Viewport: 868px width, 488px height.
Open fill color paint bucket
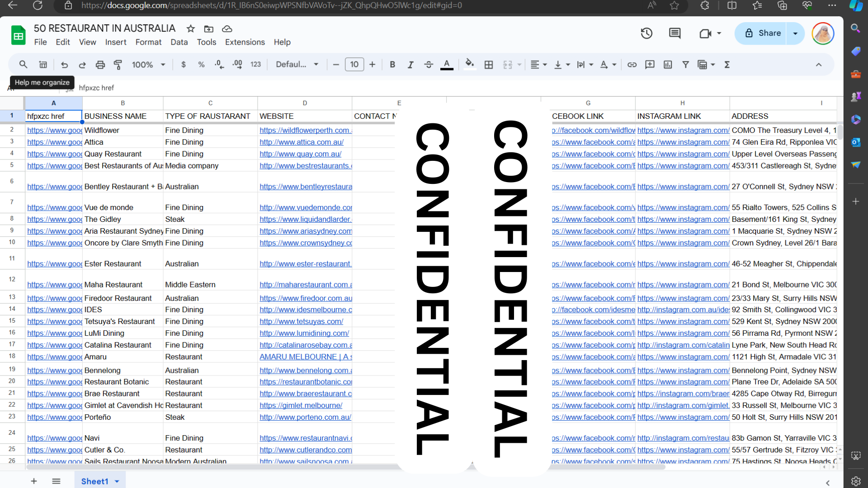click(x=470, y=64)
